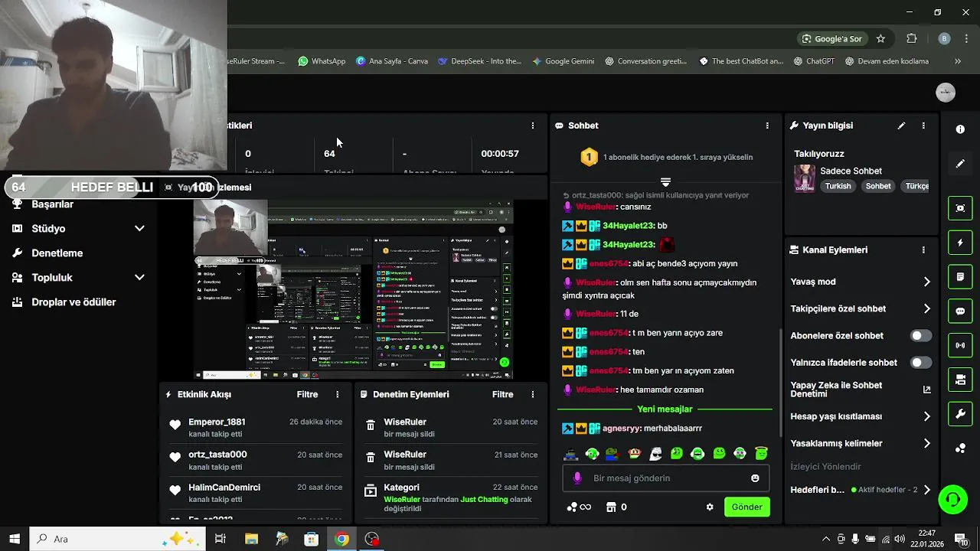Click the chat panel scrollbar
Viewport: 980px width, 551px height.
(x=780, y=383)
